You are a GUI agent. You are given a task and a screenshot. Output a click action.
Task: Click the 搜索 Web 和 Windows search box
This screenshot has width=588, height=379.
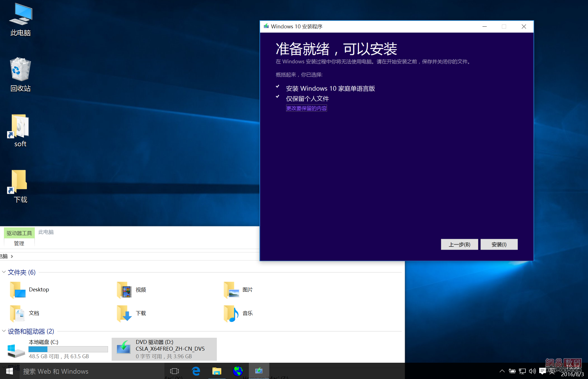pos(92,371)
